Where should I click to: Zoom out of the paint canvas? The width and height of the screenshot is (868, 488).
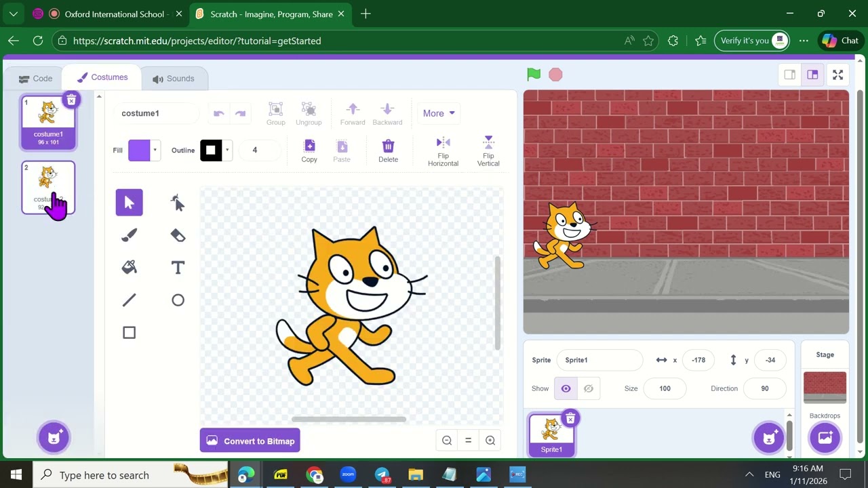(x=447, y=441)
